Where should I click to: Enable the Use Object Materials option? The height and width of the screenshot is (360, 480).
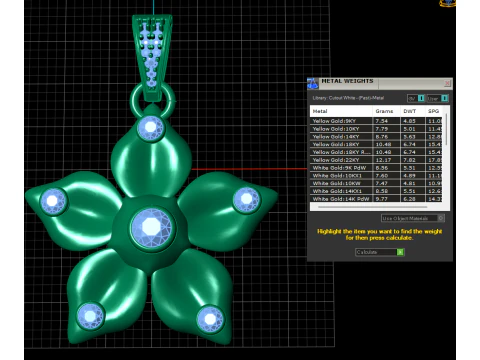pos(413,218)
